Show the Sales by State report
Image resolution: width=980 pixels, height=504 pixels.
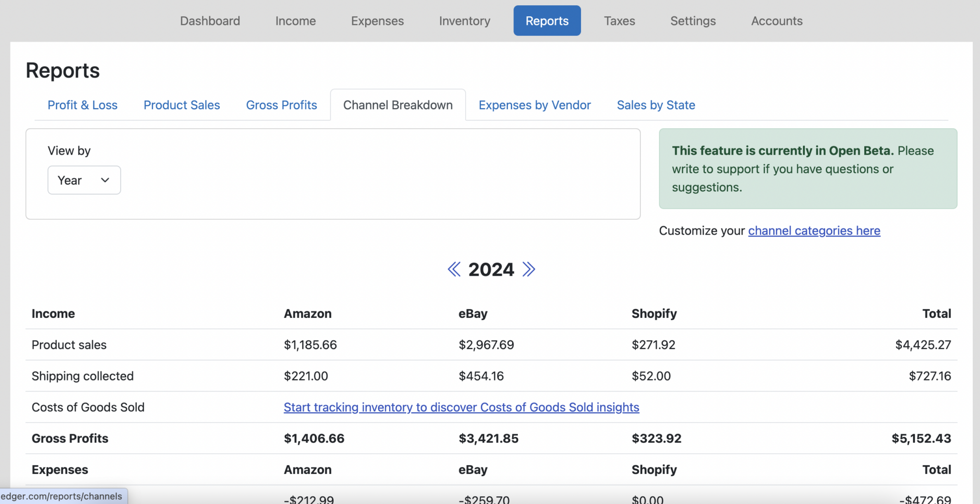656,105
